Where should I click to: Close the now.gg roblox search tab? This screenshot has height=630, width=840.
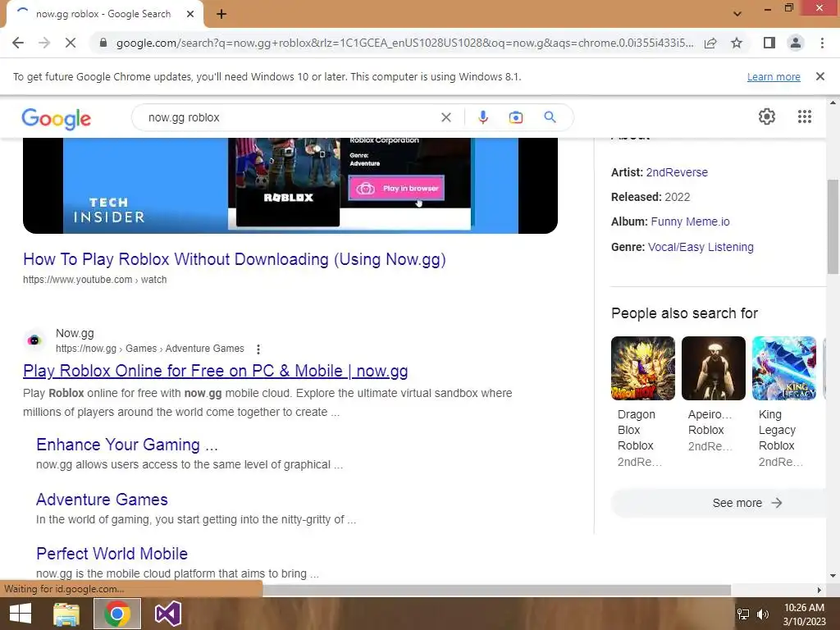[190, 14]
